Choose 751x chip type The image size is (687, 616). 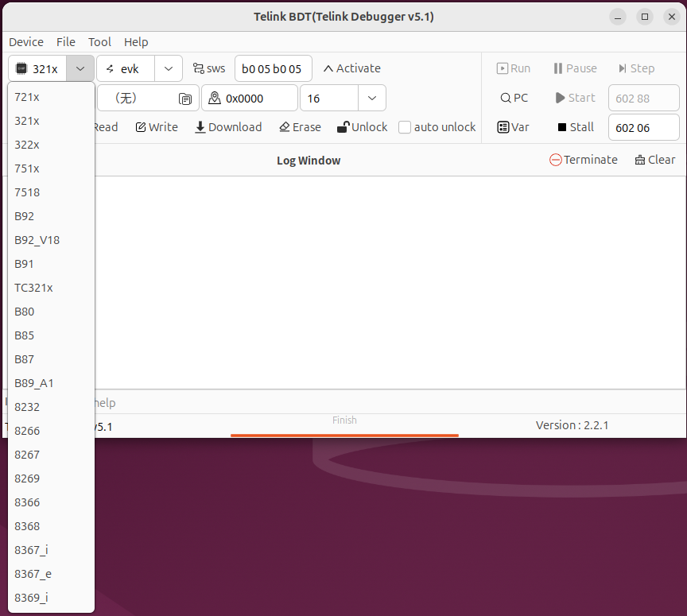pos(51,169)
